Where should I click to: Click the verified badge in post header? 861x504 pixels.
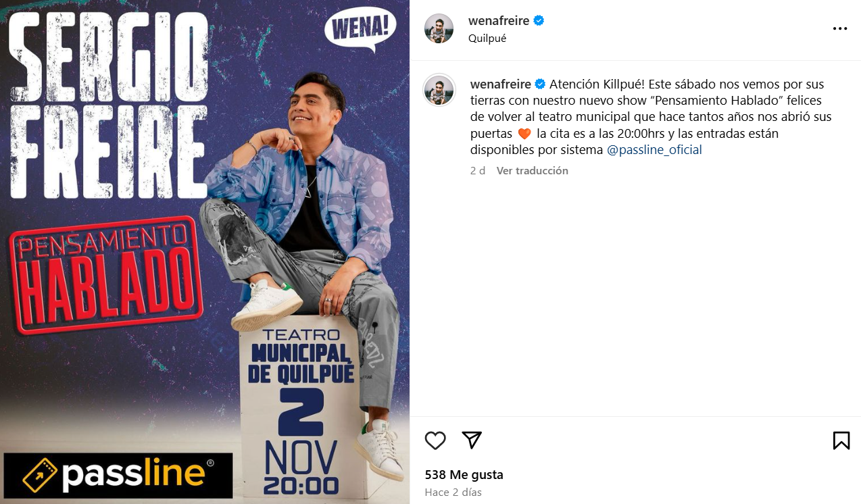[539, 21]
